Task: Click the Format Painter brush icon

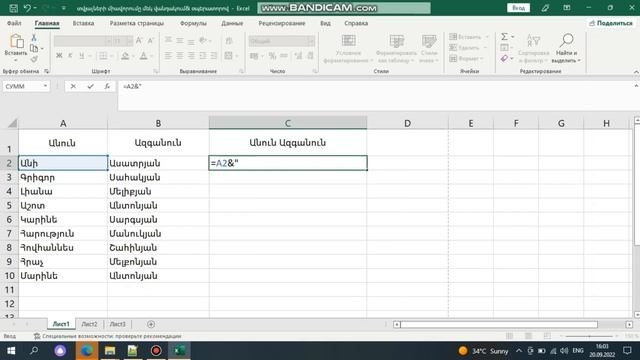Action: (34, 59)
